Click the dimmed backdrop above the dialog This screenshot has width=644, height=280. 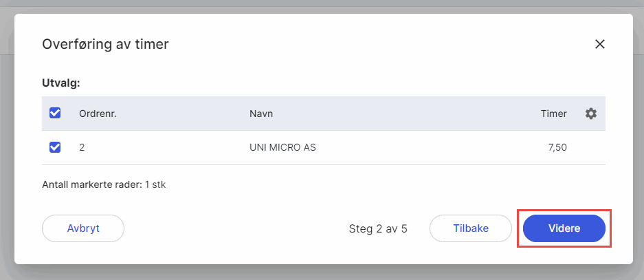click(322, 6)
